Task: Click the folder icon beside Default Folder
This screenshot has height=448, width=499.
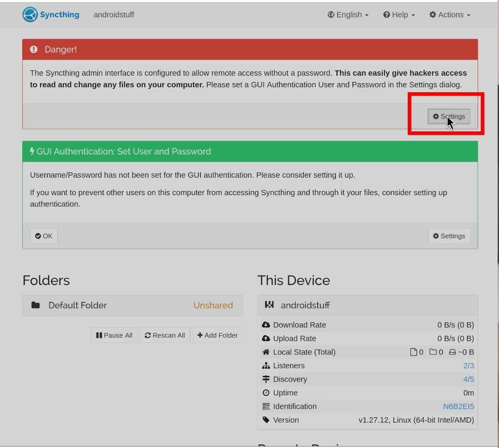Action: pos(36,305)
